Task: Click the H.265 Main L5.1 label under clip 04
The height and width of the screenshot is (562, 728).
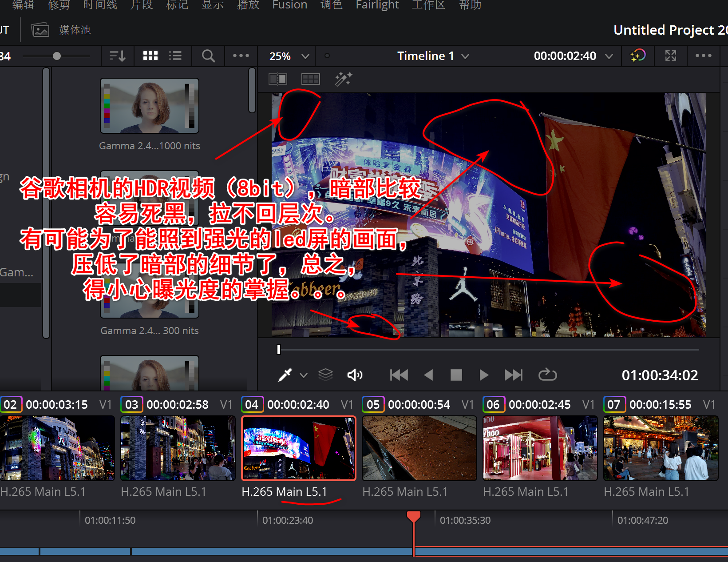Action: click(x=284, y=492)
